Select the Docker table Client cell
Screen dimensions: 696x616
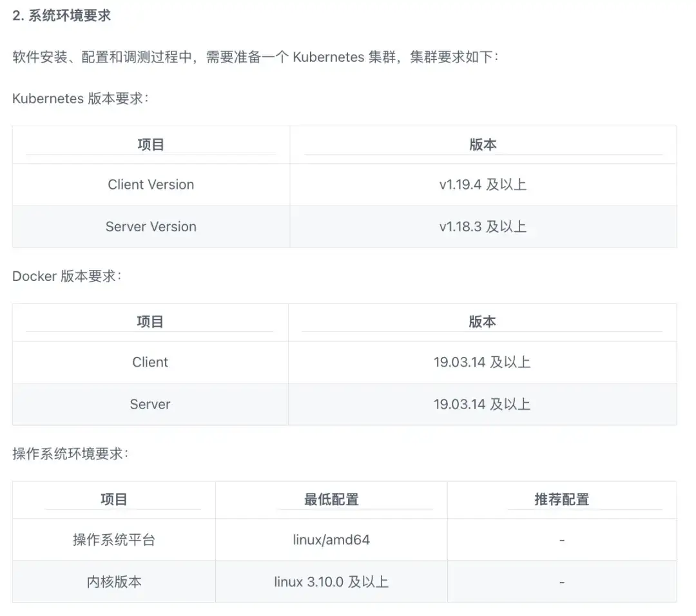(150, 362)
